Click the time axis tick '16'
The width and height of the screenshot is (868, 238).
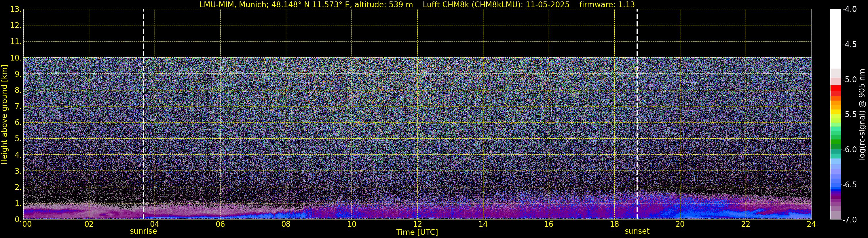click(549, 224)
